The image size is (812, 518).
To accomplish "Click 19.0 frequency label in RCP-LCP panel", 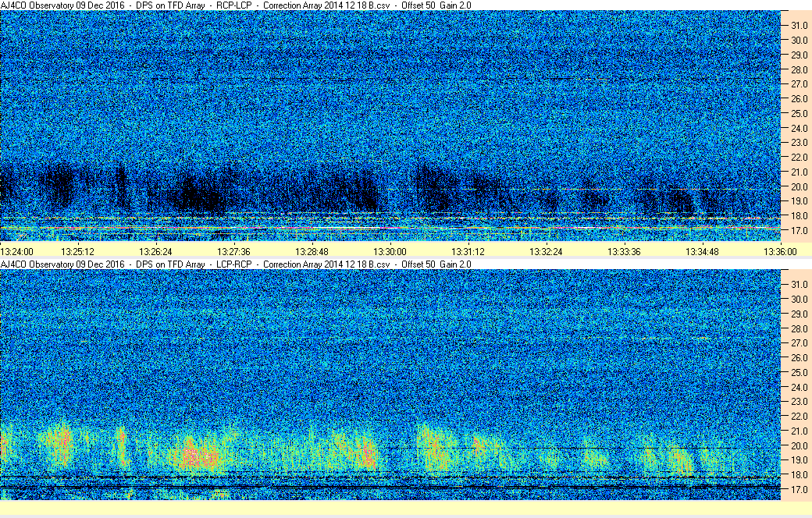I will pyautogui.click(x=799, y=200).
